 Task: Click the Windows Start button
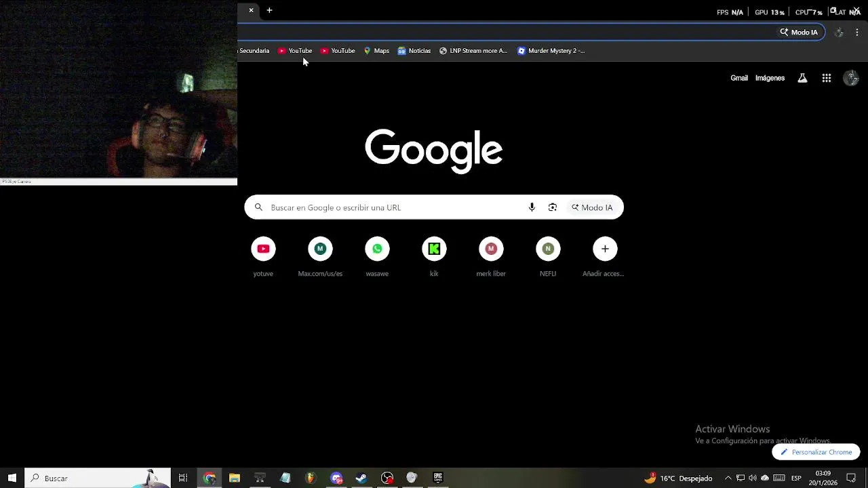12,478
